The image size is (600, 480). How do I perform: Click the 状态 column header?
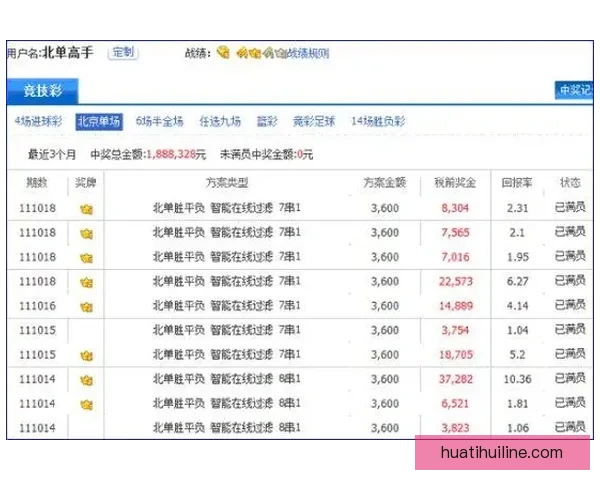coord(570,183)
